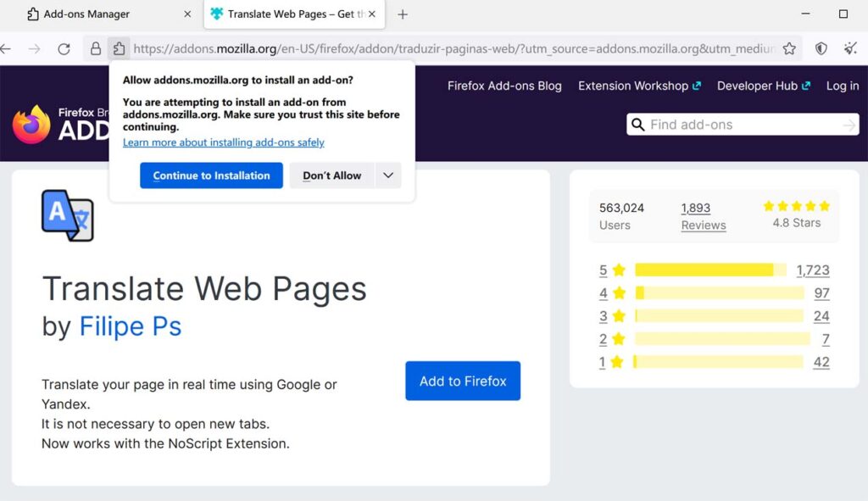Open the lock site security icon
The width and height of the screenshot is (868, 501).
(96, 48)
